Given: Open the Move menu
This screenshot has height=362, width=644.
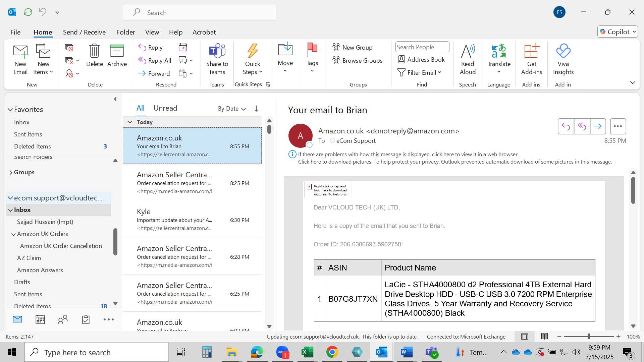Looking at the screenshot, I should click(285, 58).
